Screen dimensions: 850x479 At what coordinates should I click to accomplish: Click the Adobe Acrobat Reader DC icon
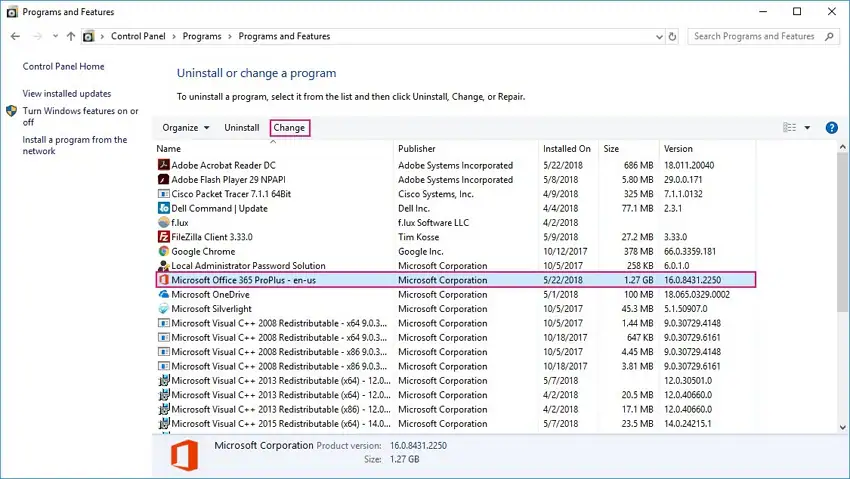pos(163,165)
